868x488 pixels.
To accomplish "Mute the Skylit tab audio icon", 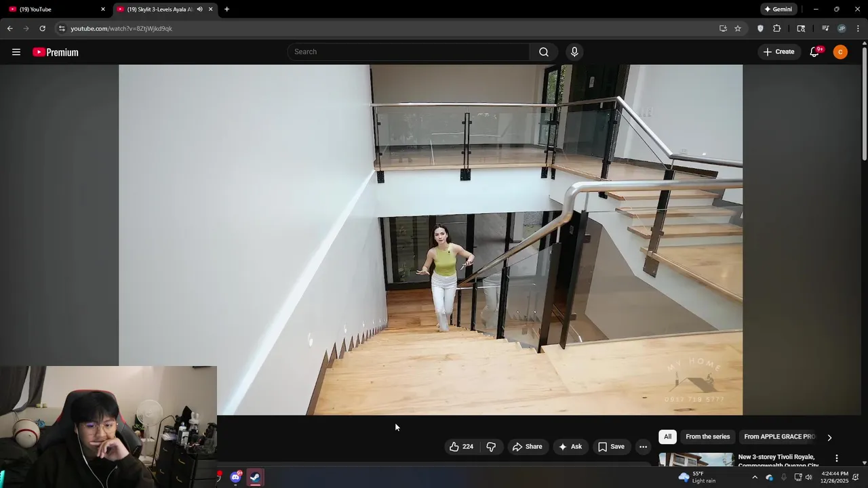I will [x=199, y=9].
